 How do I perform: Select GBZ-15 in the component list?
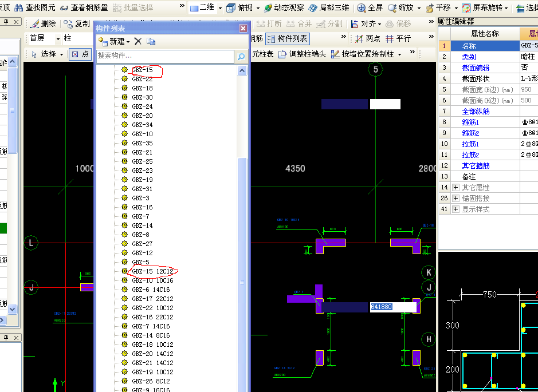click(142, 70)
